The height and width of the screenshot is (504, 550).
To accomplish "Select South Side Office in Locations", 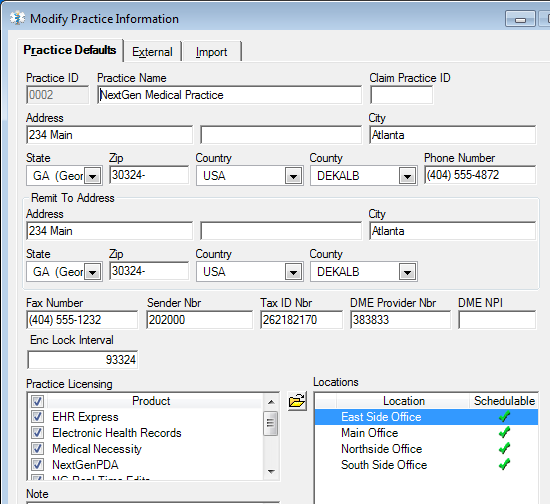I will pos(426,465).
